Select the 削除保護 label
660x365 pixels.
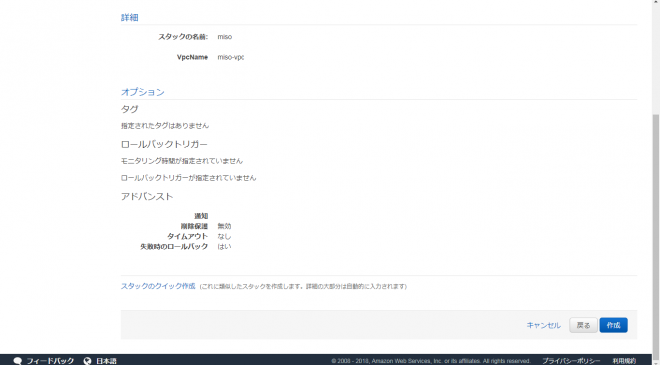(x=194, y=226)
